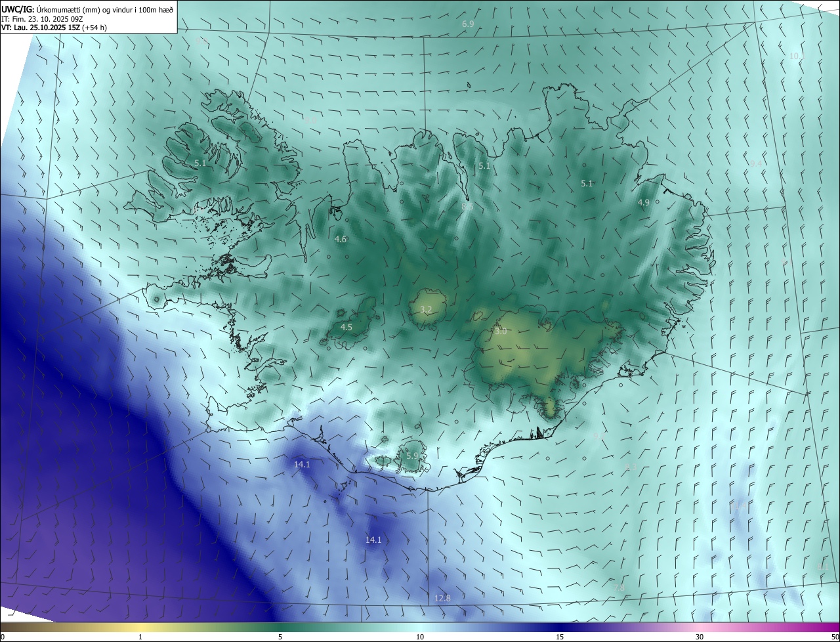Click the 12.8 value at the map's bottom
The height and width of the screenshot is (642, 840).
click(443, 598)
